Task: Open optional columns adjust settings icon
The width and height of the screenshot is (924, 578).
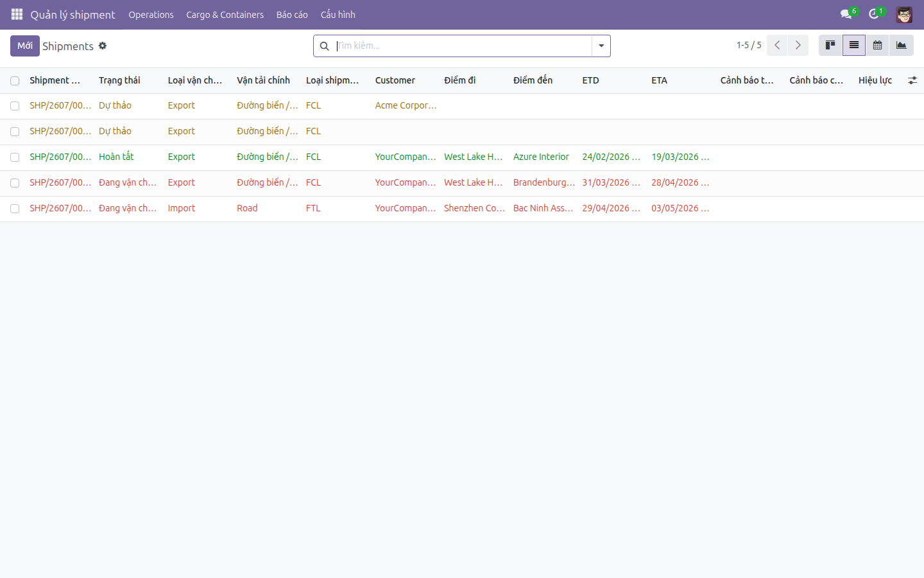Action: pyautogui.click(x=912, y=80)
